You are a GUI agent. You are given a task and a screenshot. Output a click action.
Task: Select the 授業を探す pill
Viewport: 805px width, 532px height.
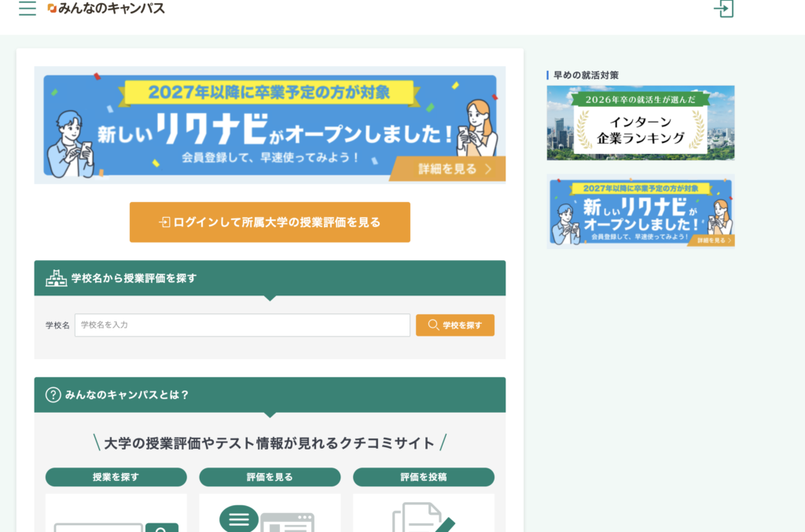point(116,477)
